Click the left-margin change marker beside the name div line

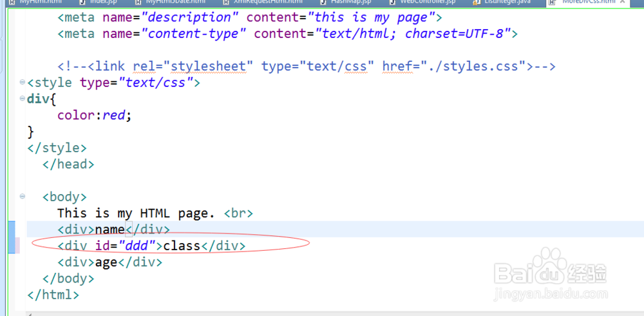12,229
